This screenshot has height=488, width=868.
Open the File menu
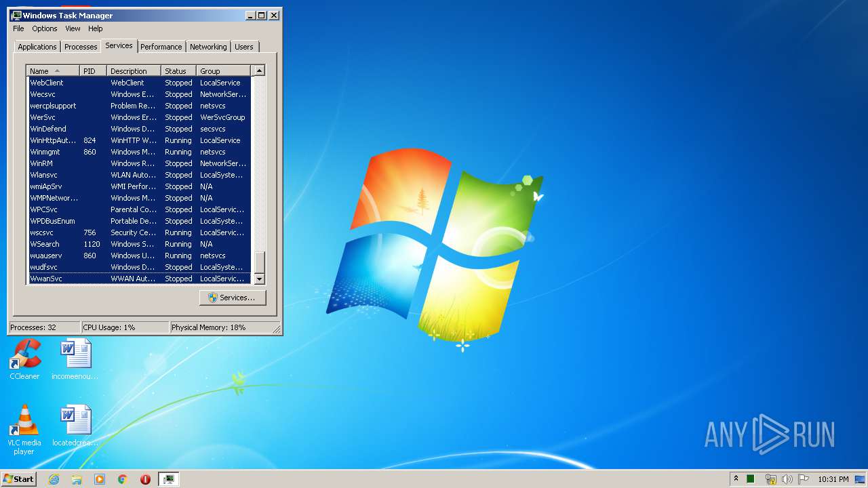[18, 28]
